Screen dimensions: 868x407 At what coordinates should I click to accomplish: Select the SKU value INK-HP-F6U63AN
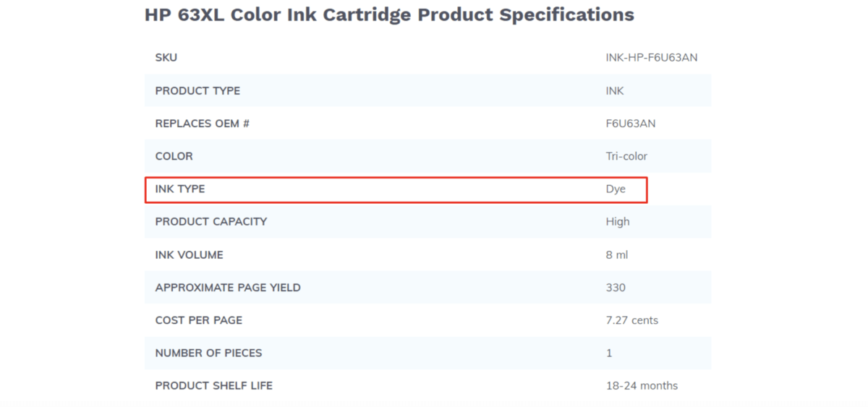click(651, 58)
